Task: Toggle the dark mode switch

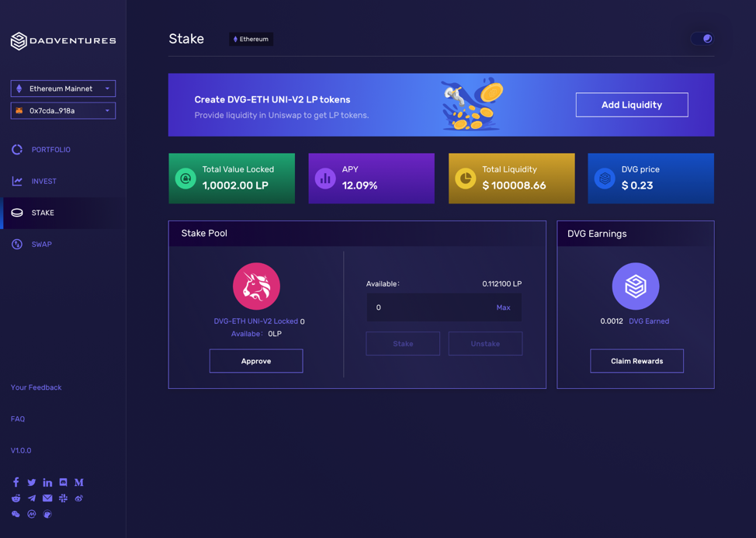Action: 702,39
